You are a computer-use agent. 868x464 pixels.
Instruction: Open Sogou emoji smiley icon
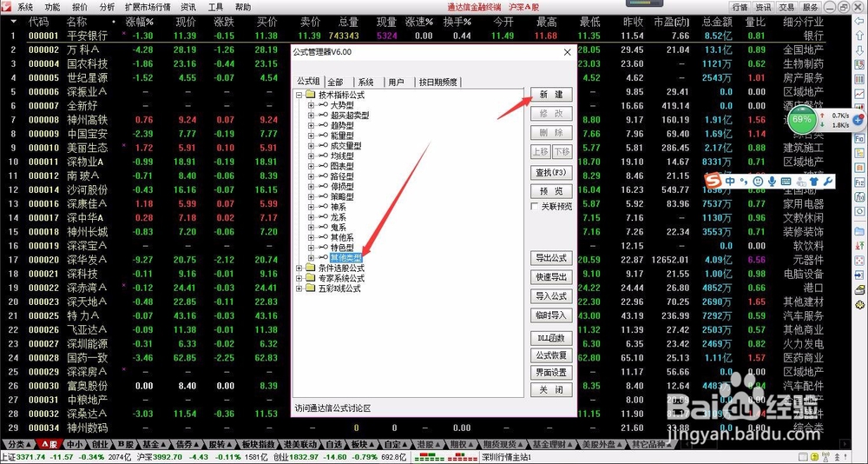coord(758,182)
